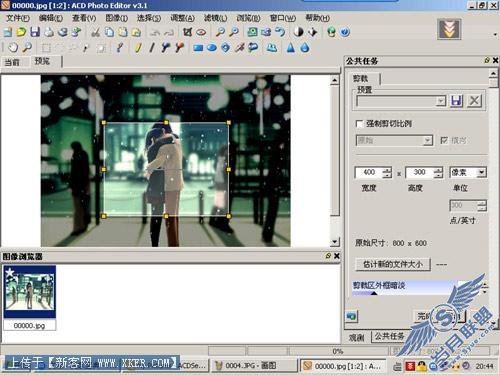Click the Zoom in magnifier icon

click(x=220, y=32)
